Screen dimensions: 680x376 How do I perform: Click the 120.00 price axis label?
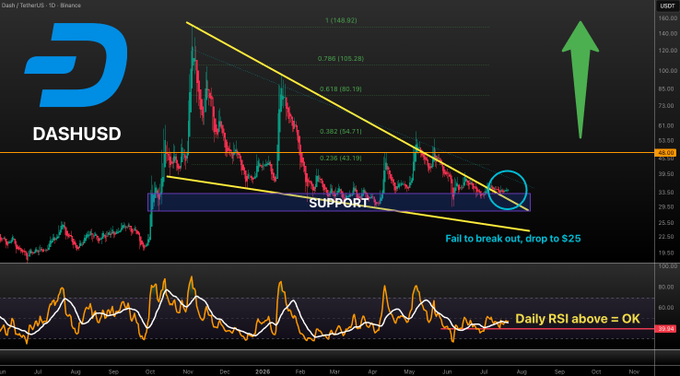[667, 51]
